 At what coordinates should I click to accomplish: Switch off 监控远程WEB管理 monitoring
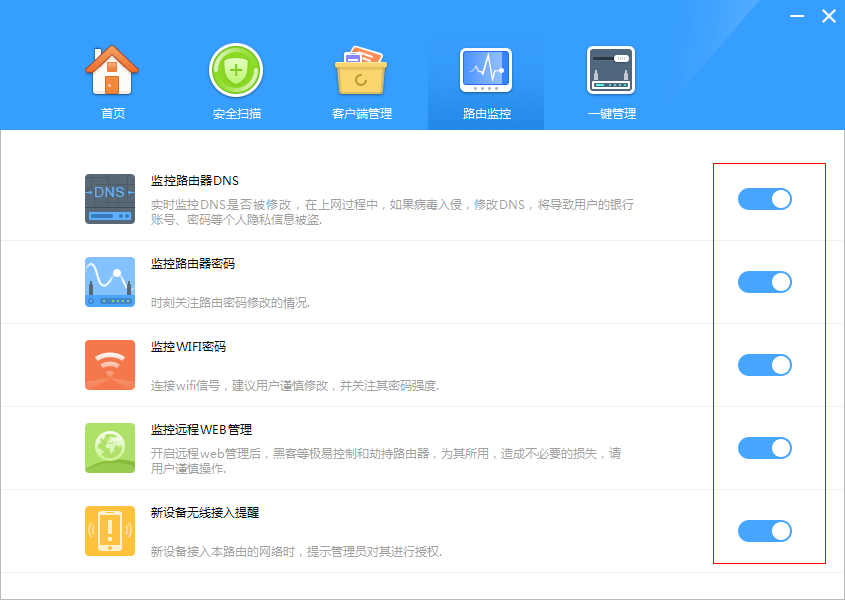pyautogui.click(x=765, y=448)
